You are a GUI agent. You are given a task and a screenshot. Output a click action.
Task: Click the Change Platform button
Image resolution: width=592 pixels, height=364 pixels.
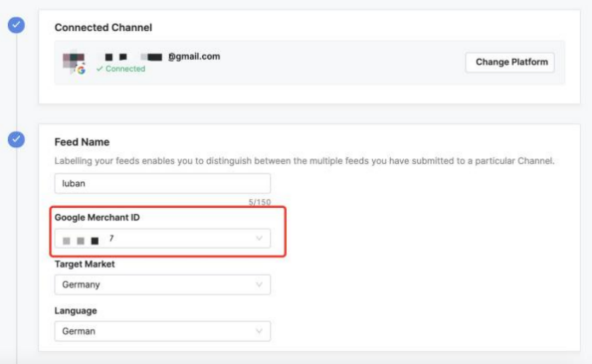pos(510,62)
